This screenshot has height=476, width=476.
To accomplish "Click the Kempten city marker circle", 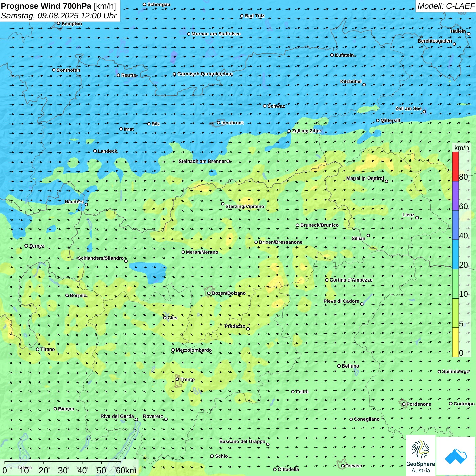I will click(x=59, y=23).
